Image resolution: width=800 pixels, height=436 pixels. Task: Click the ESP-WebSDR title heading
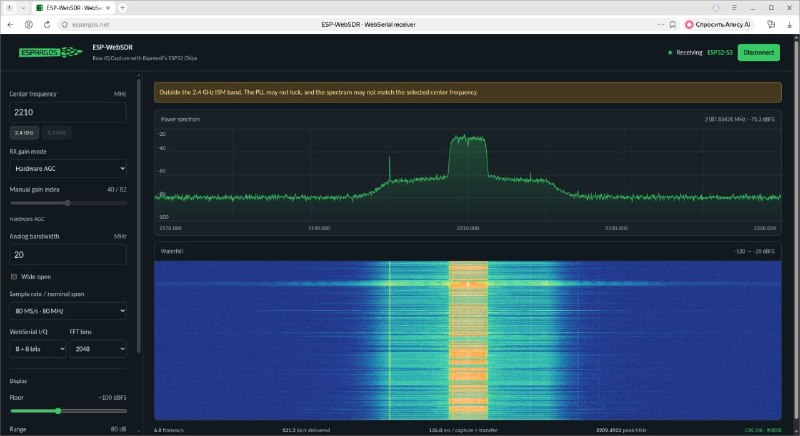pyautogui.click(x=112, y=47)
